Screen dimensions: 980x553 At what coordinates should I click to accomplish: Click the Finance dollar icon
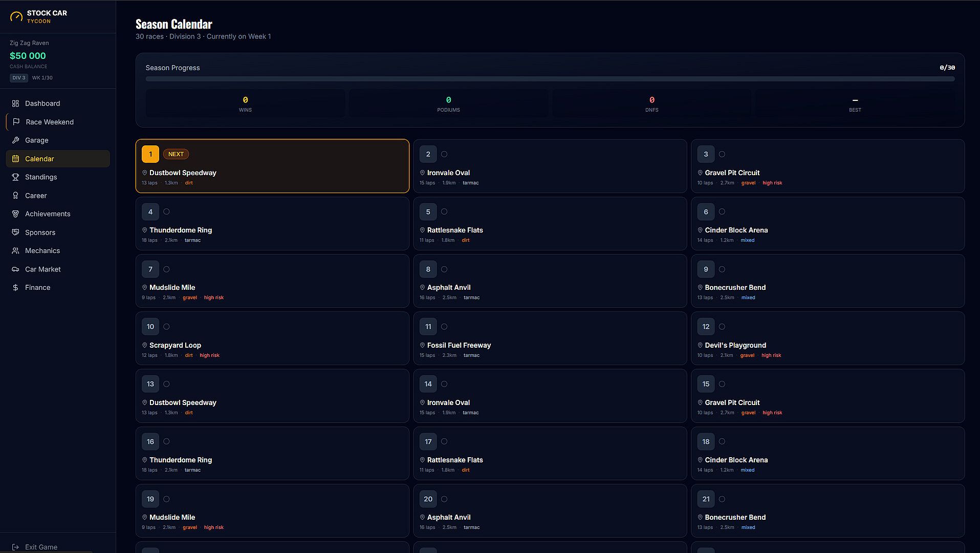[x=15, y=288]
